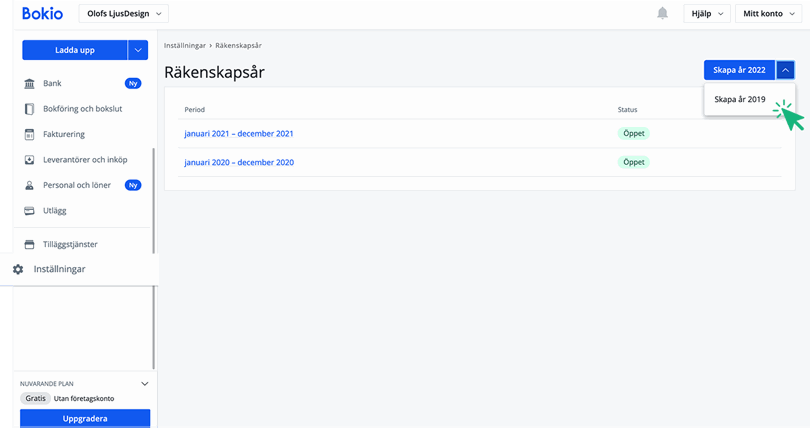810x433 pixels.
Task: Click the Personal och löner person icon
Action: point(30,185)
